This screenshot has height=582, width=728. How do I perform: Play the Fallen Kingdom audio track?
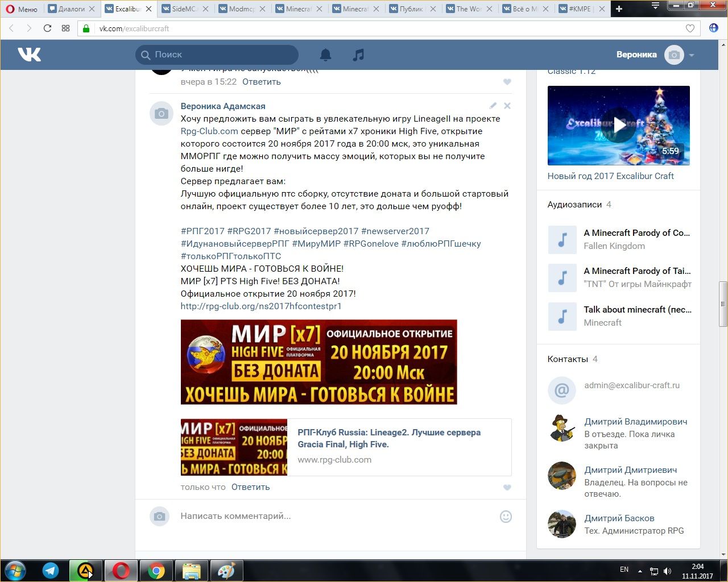[x=562, y=240]
